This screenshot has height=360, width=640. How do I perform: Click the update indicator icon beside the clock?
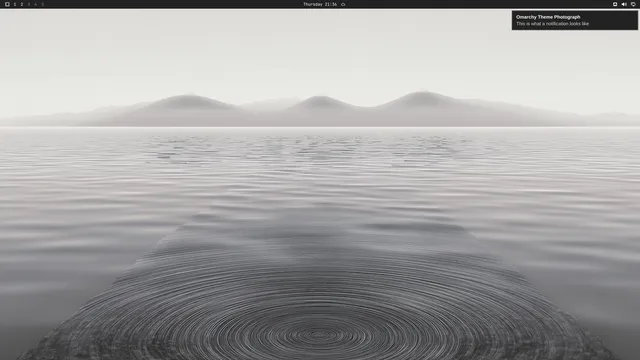[343, 4]
